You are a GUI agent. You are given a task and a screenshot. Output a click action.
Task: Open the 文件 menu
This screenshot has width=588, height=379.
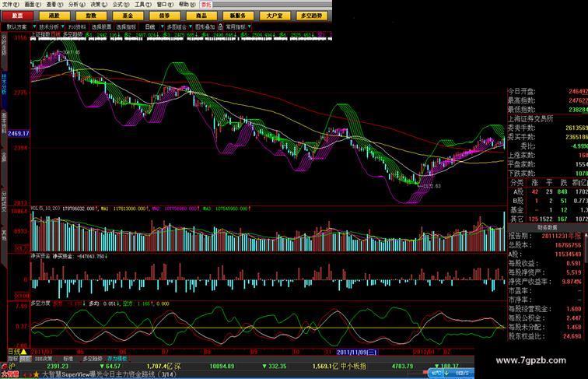(x=10, y=5)
